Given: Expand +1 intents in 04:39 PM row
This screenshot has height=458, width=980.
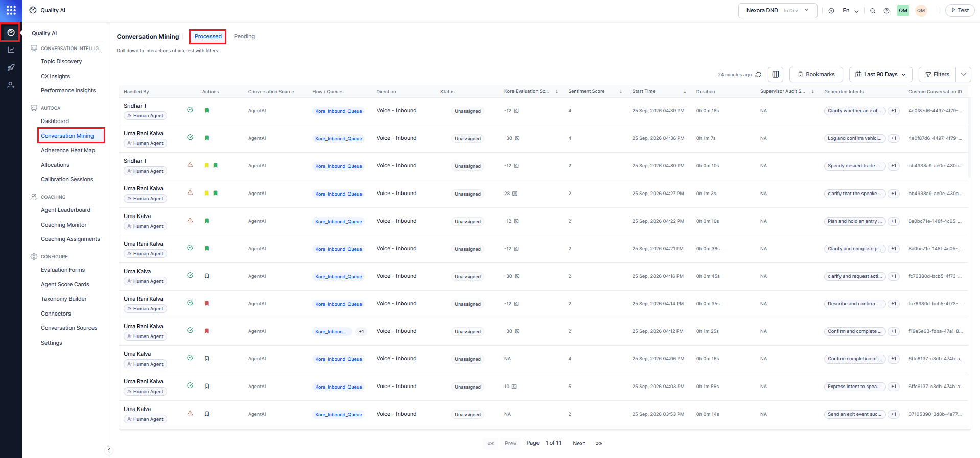Looking at the screenshot, I should pos(894,111).
